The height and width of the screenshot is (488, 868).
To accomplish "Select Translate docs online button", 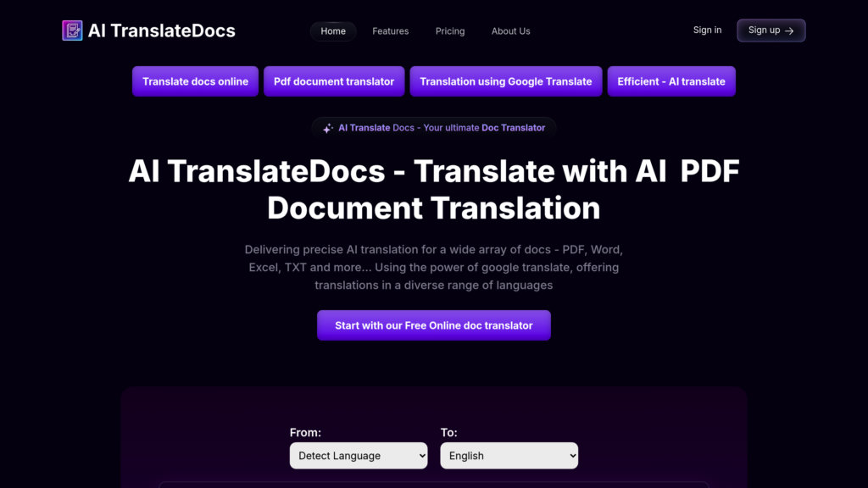I will [x=196, y=81].
